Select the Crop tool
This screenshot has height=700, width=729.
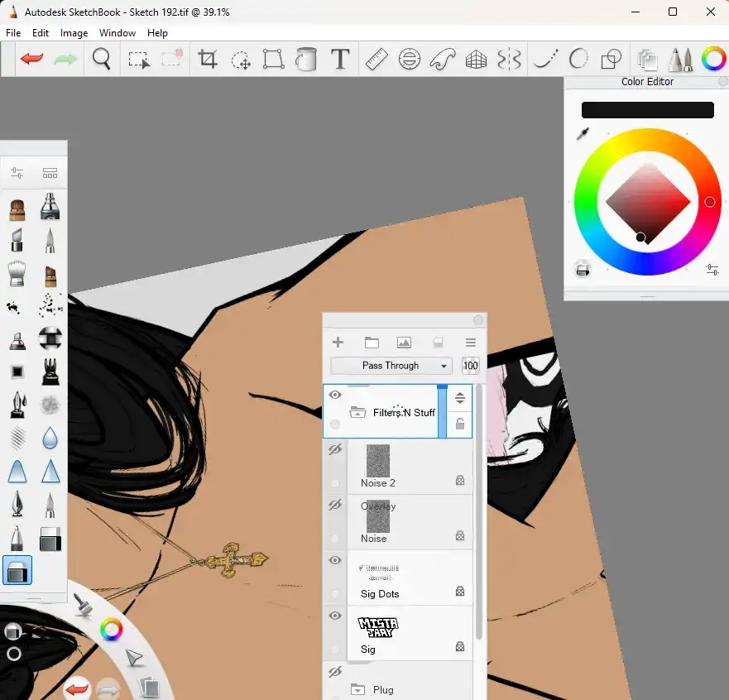(208, 59)
